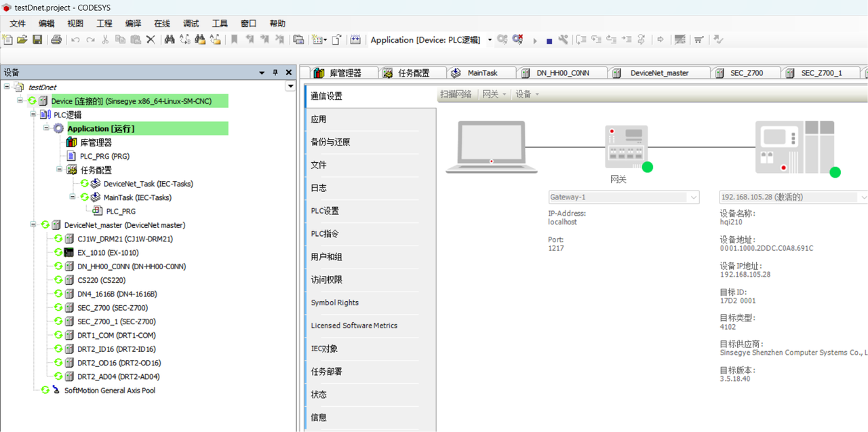Select the 库管理器 library manager tree icon

coord(71,142)
